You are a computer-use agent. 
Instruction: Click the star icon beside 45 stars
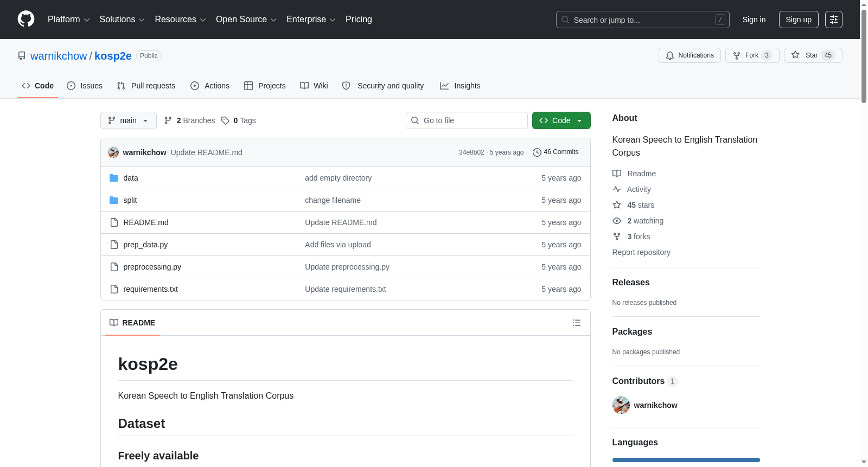tap(617, 205)
